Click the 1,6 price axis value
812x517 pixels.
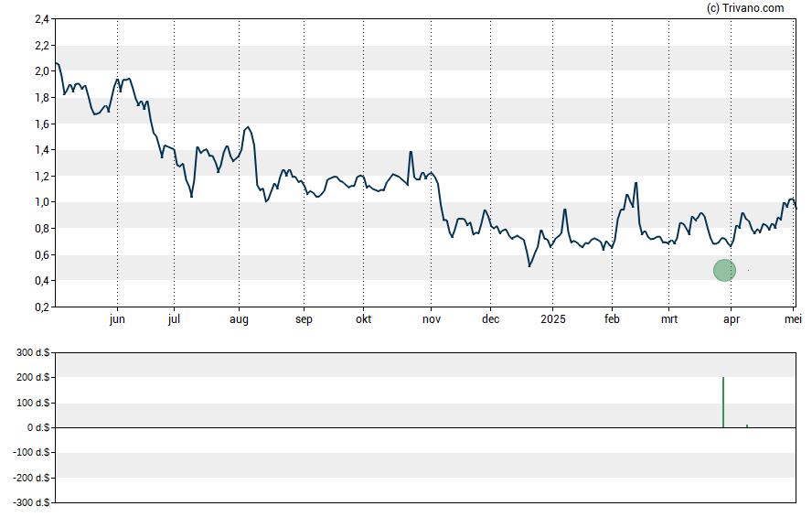click(42, 124)
